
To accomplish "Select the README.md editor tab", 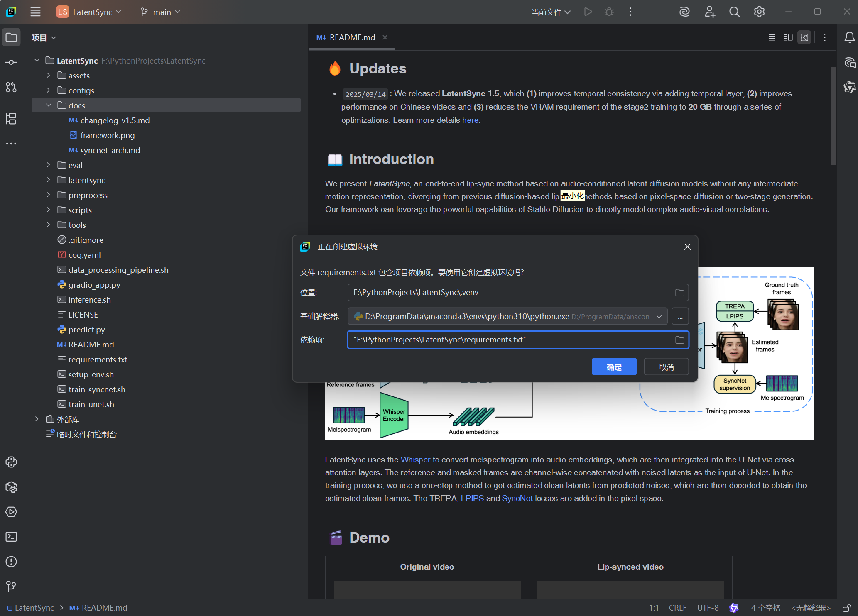I will [352, 37].
